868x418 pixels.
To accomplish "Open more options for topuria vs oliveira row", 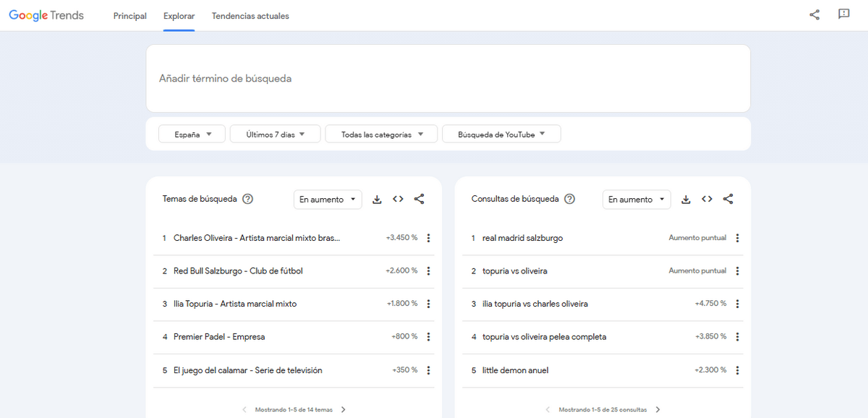I will pyautogui.click(x=737, y=271).
